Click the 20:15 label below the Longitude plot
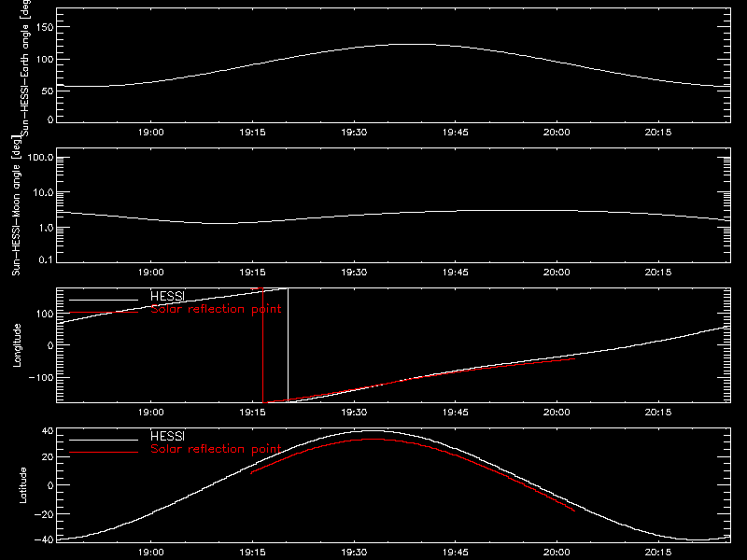Viewport: 747px width, 560px height. pyautogui.click(x=658, y=413)
